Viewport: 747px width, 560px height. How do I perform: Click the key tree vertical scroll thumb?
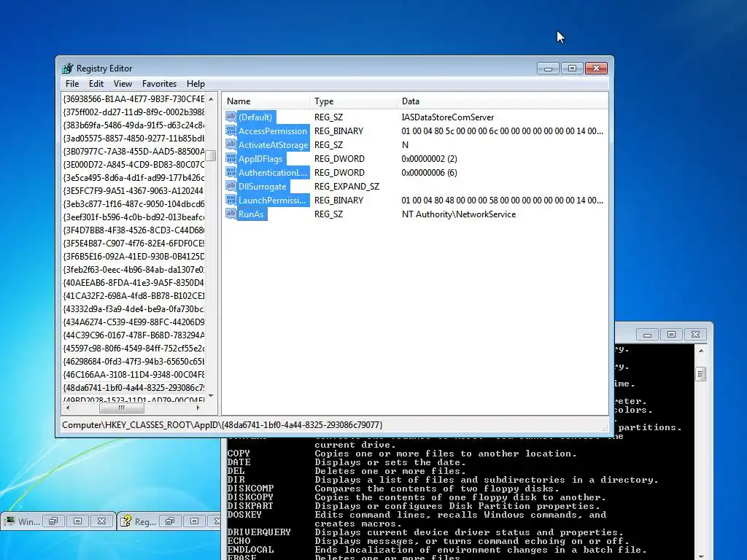click(x=211, y=156)
